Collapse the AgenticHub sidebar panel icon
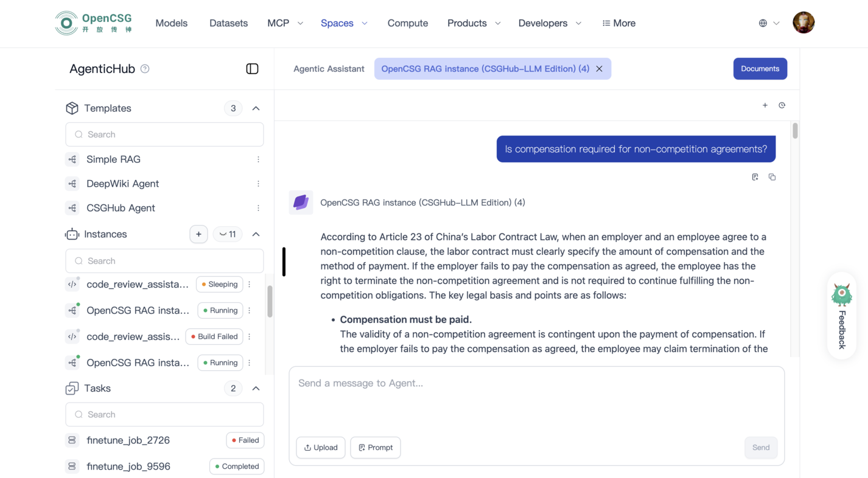This screenshot has width=868, height=478. [x=252, y=69]
